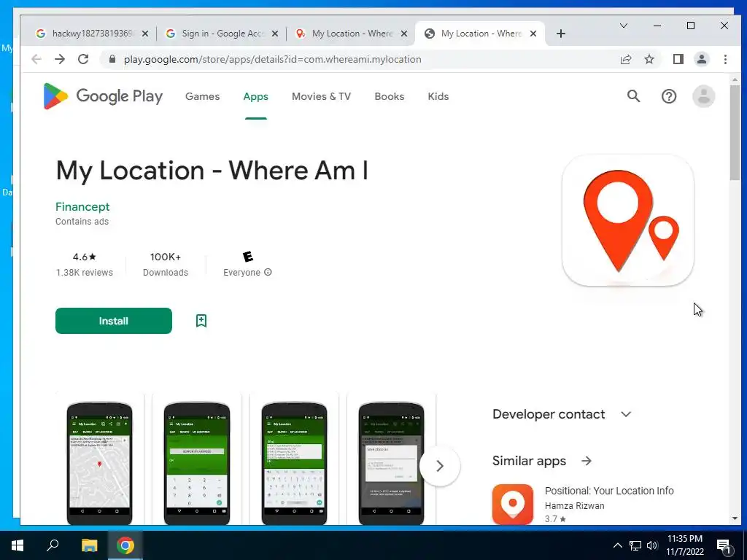
Task: Switch to hackwy18273819369 browser tab
Action: pos(92,34)
